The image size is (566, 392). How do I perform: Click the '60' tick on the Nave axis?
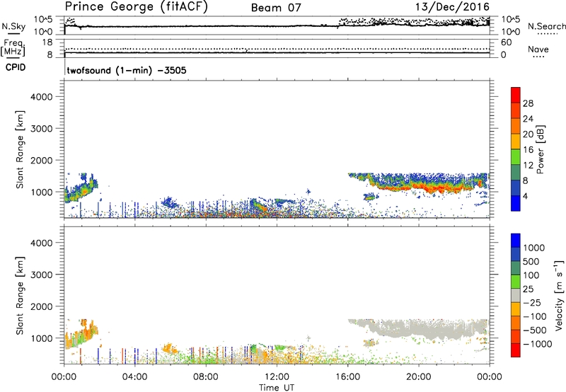pos(506,42)
